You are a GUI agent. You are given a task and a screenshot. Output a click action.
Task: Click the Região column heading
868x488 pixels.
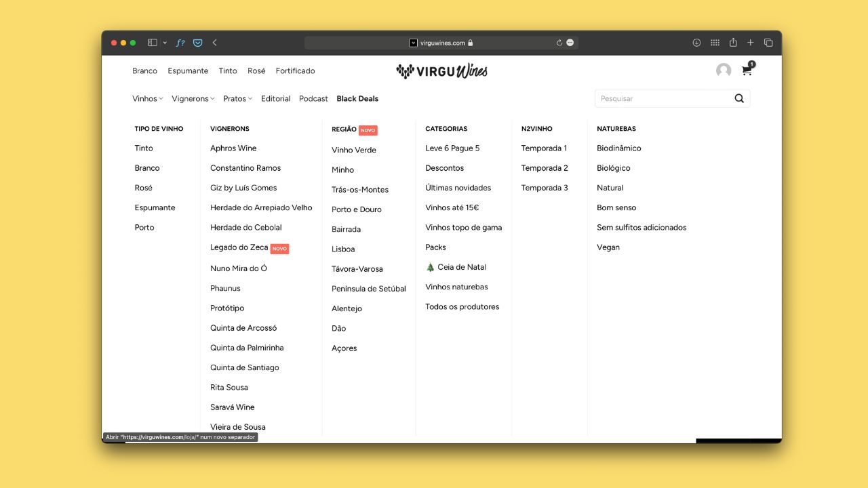click(344, 129)
